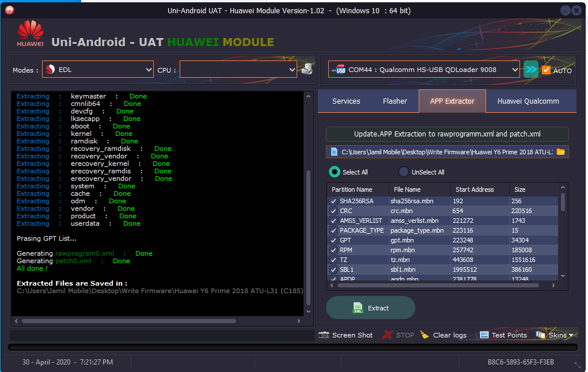Click the Clear logs button label

pos(450,335)
